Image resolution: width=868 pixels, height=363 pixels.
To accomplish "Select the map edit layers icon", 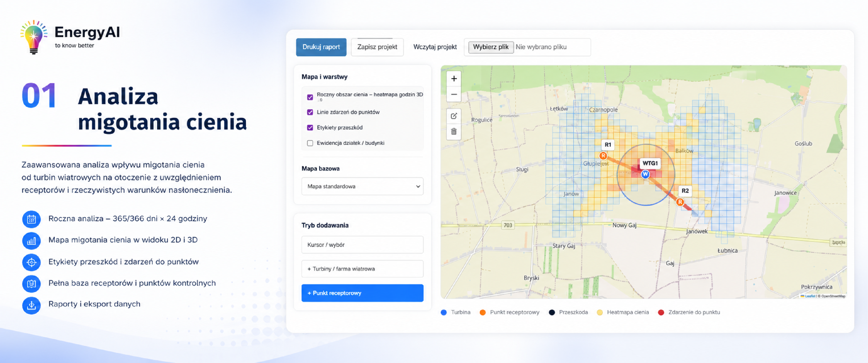I will (454, 116).
